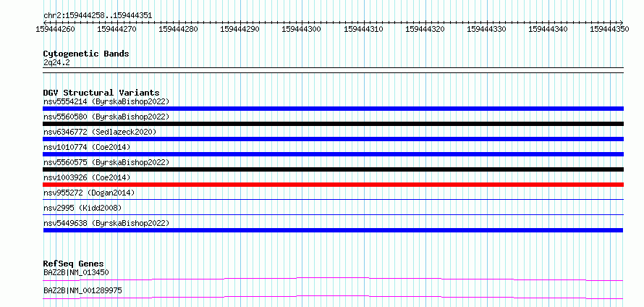Click the blue bar for nsv6346772

[x=333, y=139]
